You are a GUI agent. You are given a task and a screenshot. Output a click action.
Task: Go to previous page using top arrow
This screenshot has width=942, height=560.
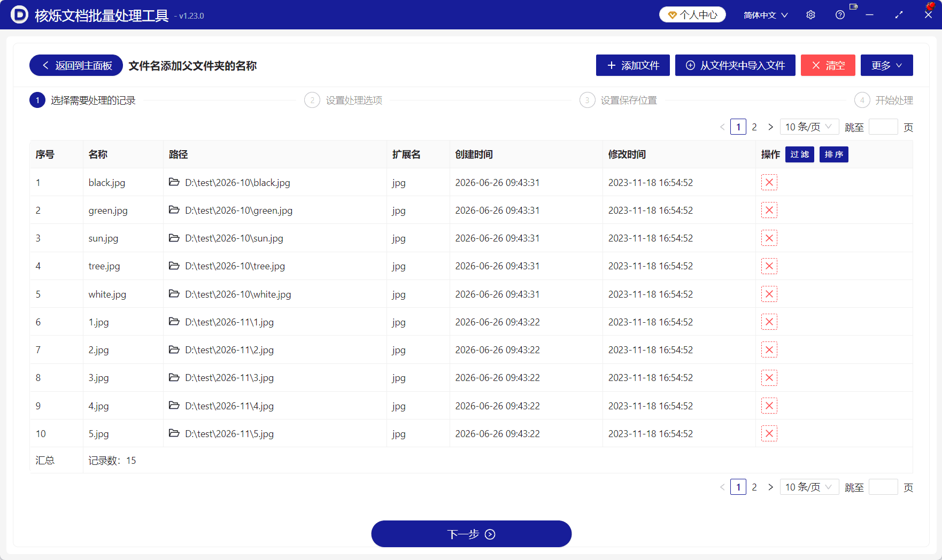click(722, 127)
